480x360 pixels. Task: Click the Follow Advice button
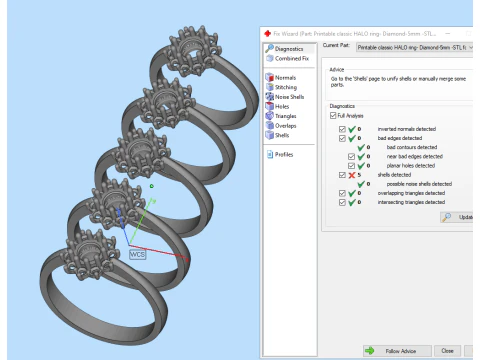397,351
